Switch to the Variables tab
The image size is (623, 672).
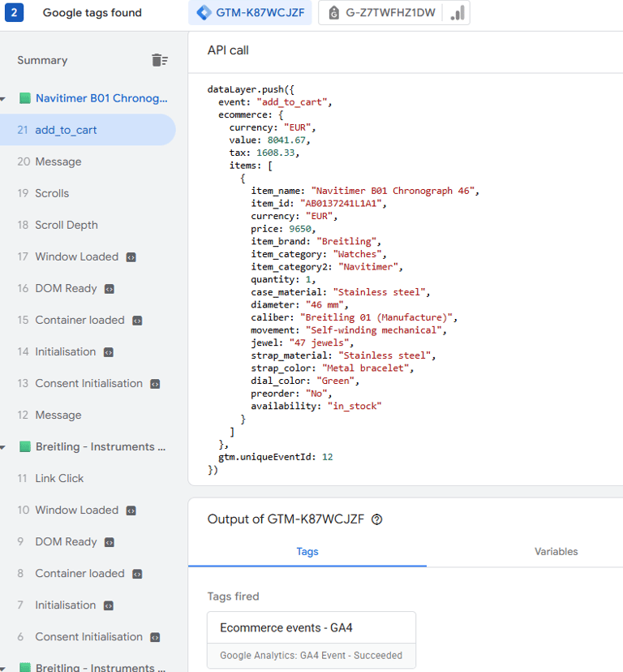click(556, 552)
